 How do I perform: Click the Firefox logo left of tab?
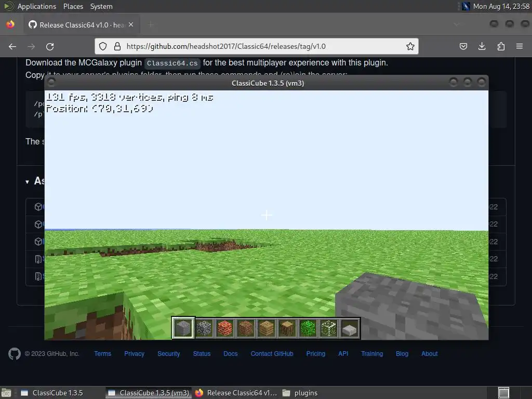pyautogui.click(x=10, y=25)
